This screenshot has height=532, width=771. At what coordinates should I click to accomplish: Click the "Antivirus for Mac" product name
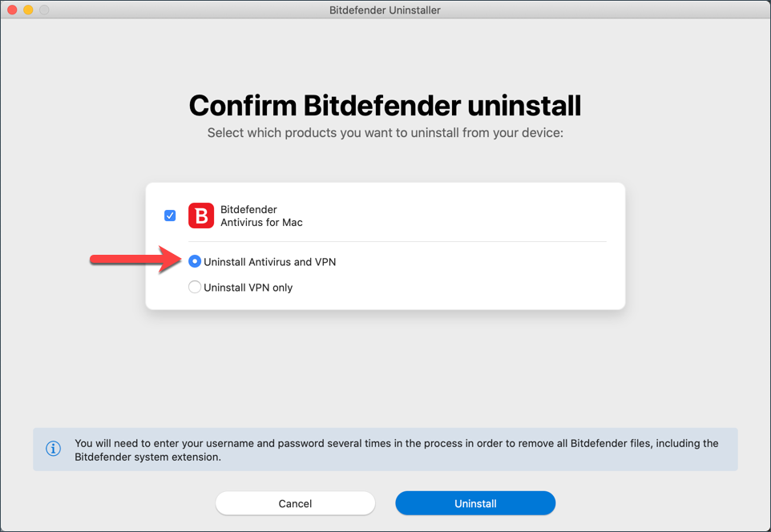[x=261, y=223]
